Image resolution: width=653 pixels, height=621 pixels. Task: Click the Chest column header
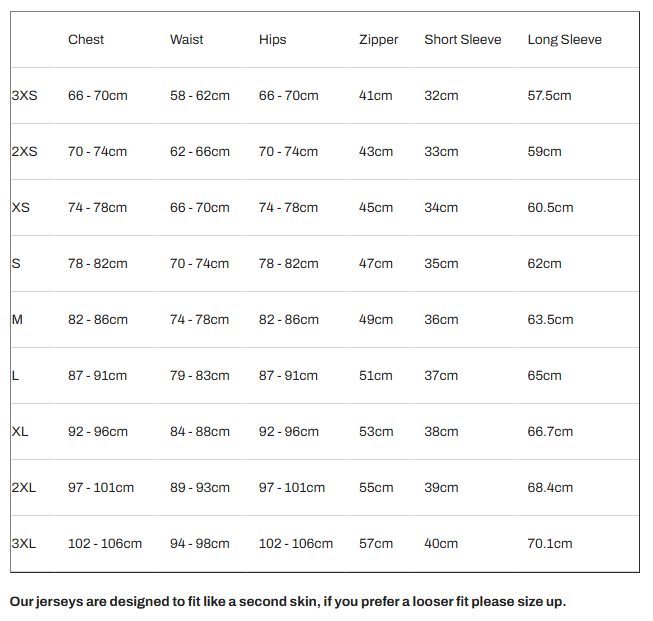point(86,40)
